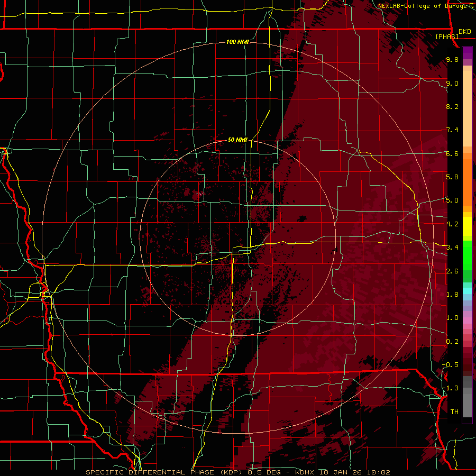Click the DKD text above the legend
The height and width of the screenshot is (476, 476).
click(x=464, y=32)
